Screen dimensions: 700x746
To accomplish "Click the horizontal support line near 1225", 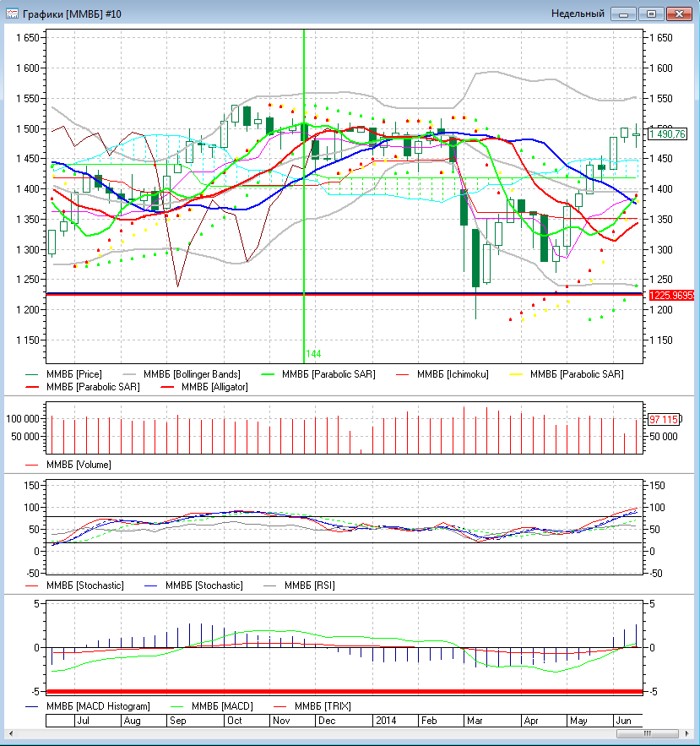I will click(345, 294).
